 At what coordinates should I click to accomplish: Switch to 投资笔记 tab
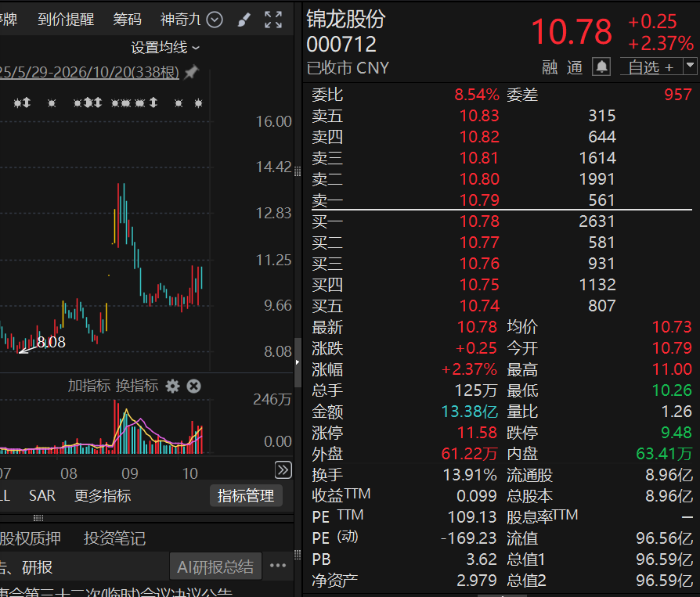point(115,538)
